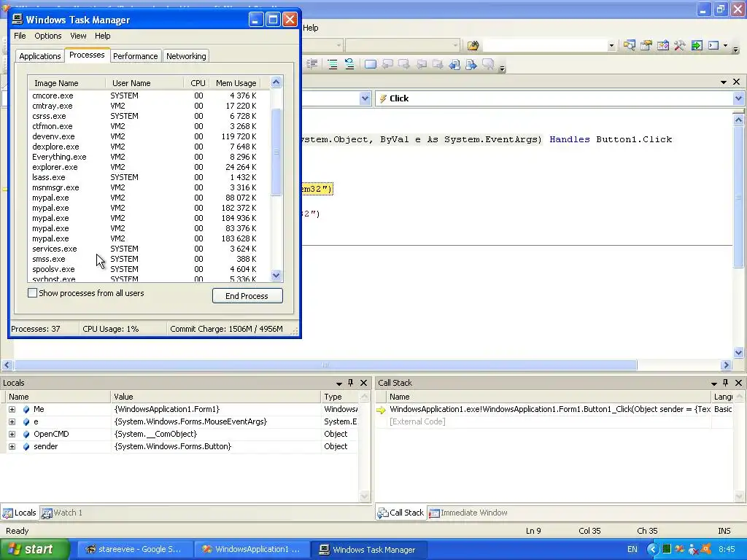Switch to the Performance tab
Screen dimensions: 747x560
point(135,56)
